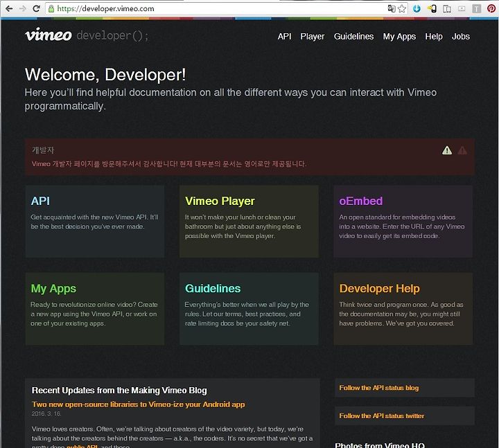Click the Recent Updates from the Making Vimeo Blog heading

119,390
